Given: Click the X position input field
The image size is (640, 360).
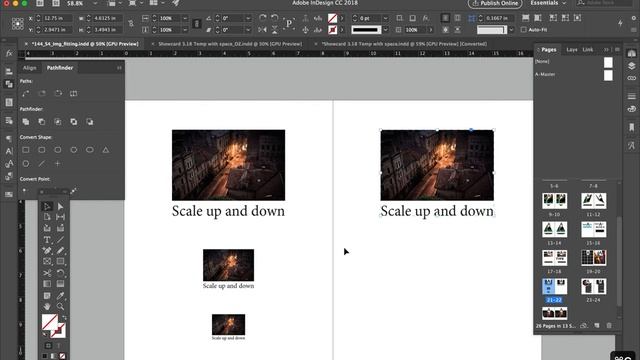Looking at the screenshot, I should [57, 18].
